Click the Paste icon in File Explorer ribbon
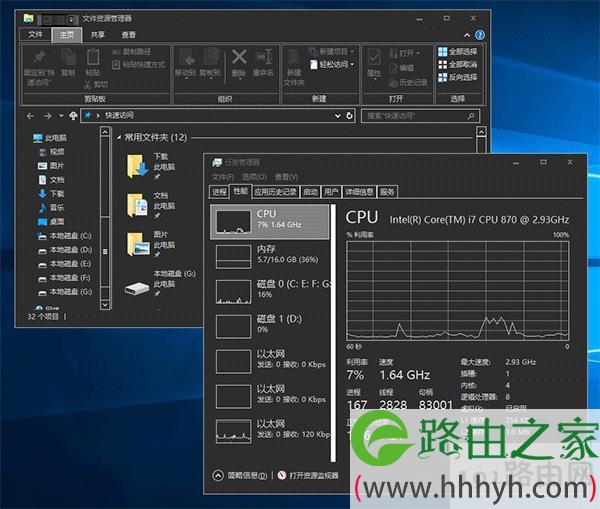Image resolution: width=600 pixels, height=509 pixels. pyautogui.click(x=93, y=58)
